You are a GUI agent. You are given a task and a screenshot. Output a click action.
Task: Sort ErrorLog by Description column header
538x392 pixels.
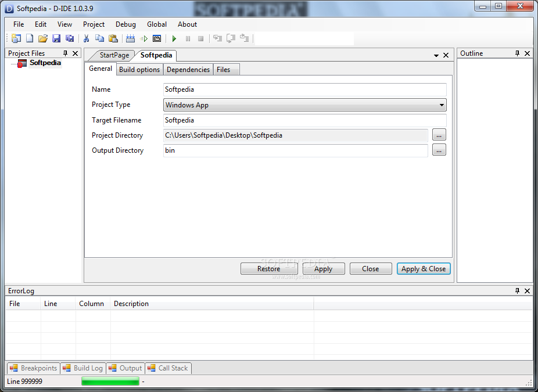coord(211,304)
